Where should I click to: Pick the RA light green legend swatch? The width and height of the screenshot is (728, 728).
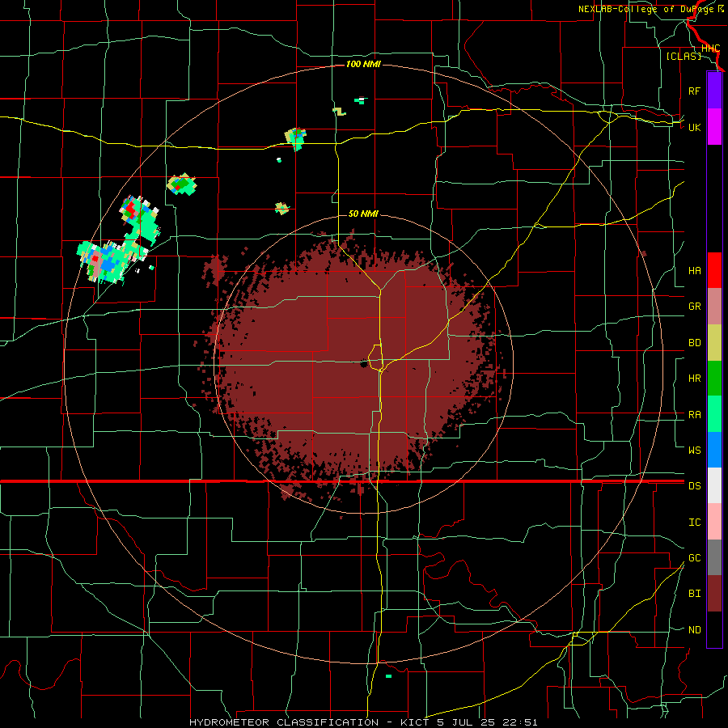coord(714,414)
